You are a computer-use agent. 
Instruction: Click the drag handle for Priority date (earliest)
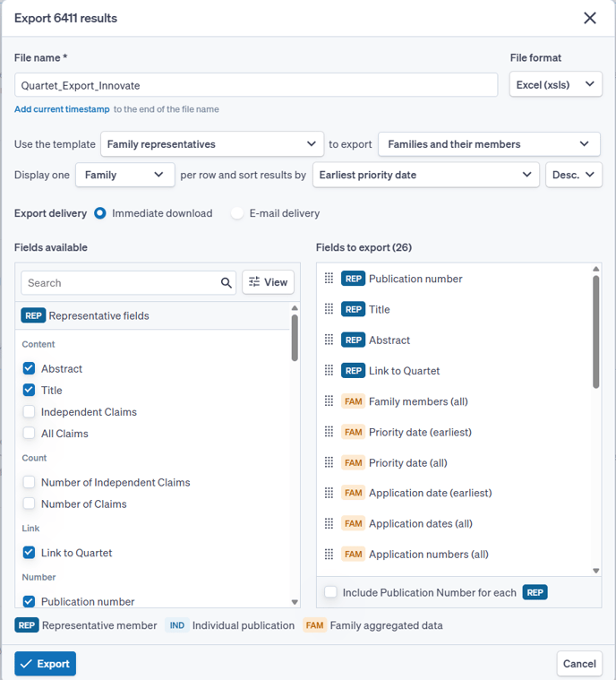click(x=329, y=432)
